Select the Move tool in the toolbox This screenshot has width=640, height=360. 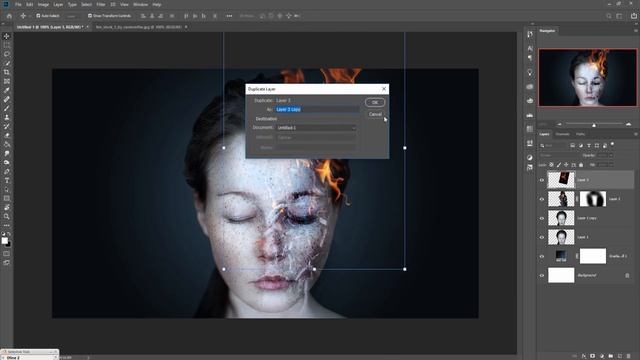pyautogui.click(x=7, y=36)
